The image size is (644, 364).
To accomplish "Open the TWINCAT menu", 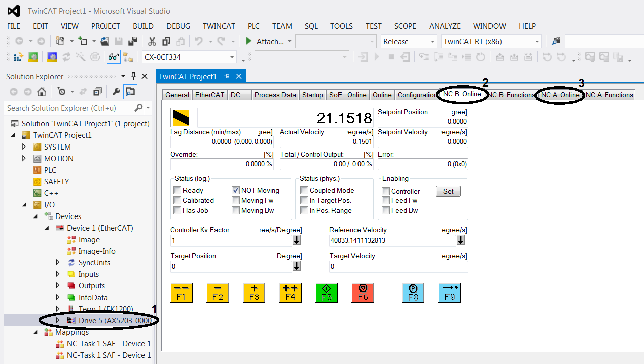I will click(x=219, y=26).
